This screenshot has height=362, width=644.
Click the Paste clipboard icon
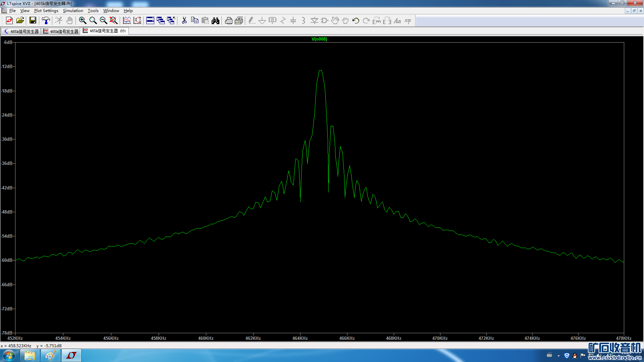pos(205,21)
